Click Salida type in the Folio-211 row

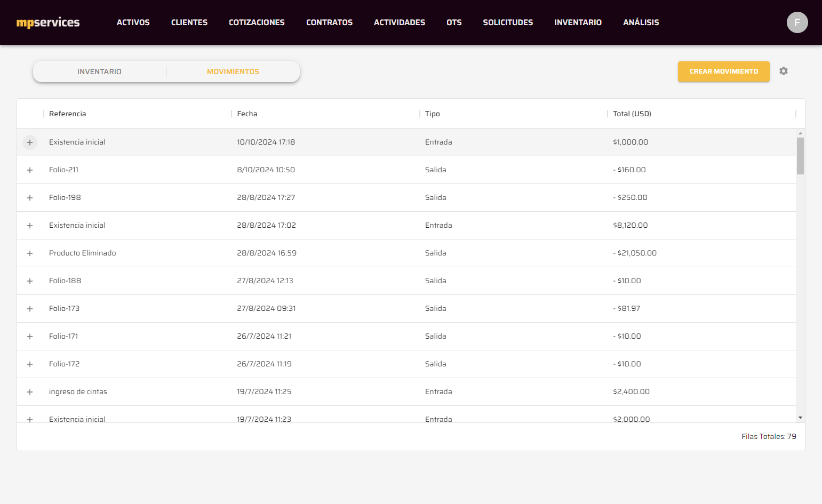click(436, 170)
